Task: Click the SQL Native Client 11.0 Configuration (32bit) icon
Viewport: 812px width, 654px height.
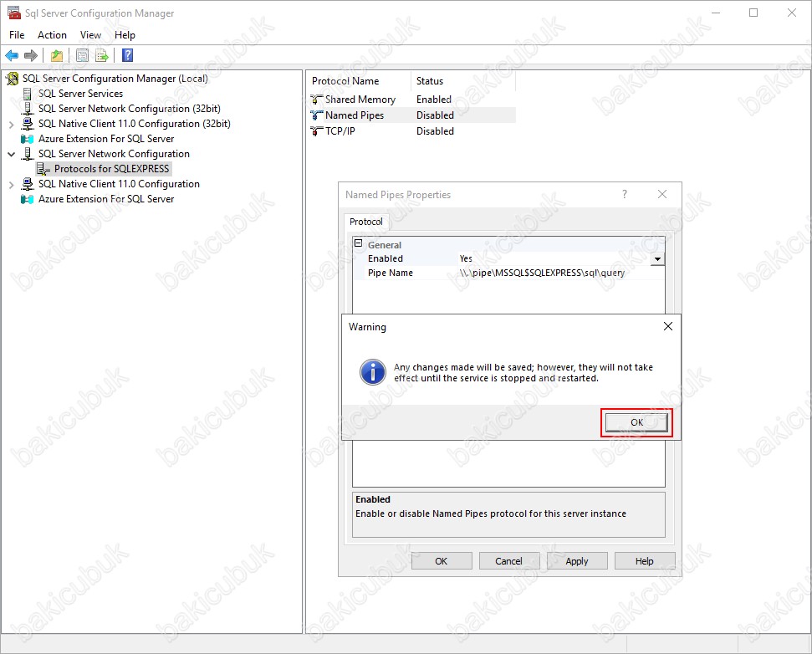Action: (x=28, y=124)
